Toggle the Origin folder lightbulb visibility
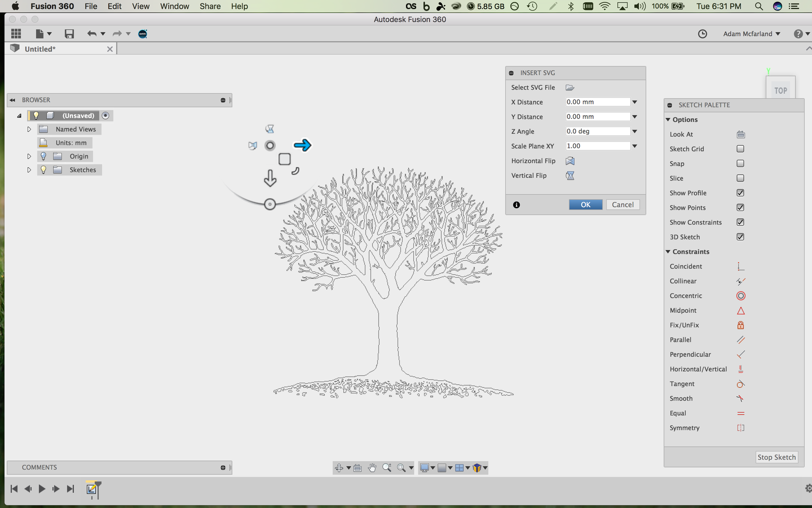 coord(43,156)
